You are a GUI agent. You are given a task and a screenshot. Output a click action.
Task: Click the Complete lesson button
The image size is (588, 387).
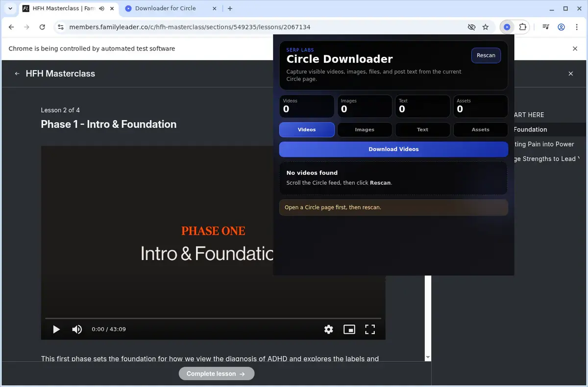pos(217,374)
